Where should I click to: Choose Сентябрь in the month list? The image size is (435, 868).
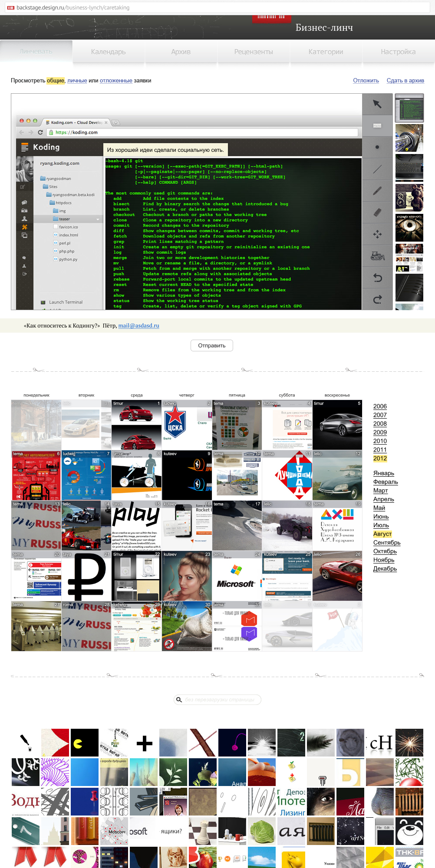[386, 543]
